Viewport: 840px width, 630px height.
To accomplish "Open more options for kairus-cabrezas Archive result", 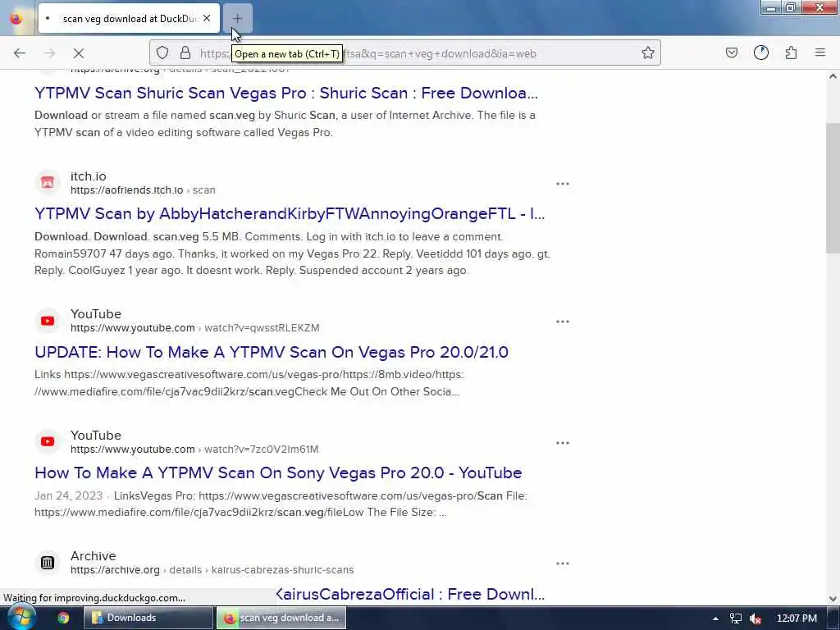I will click(563, 564).
